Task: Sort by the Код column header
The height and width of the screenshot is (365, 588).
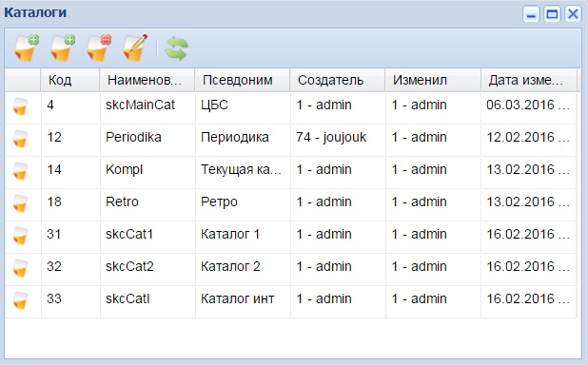Action: click(70, 80)
